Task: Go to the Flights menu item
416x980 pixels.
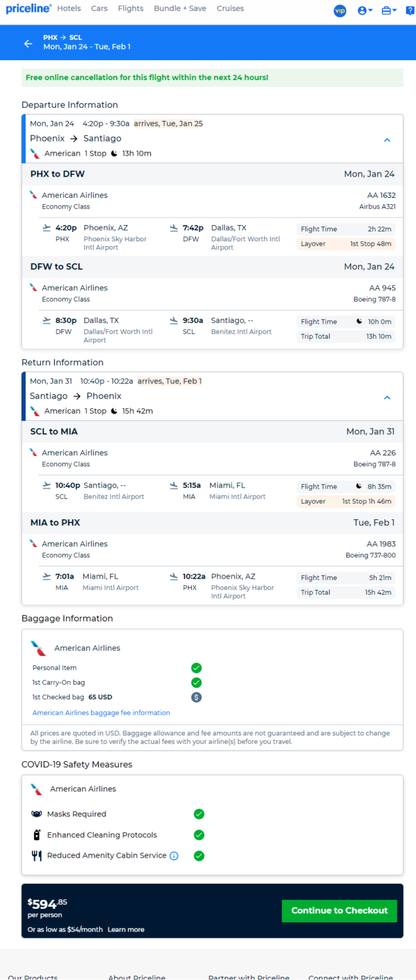Action: click(130, 9)
